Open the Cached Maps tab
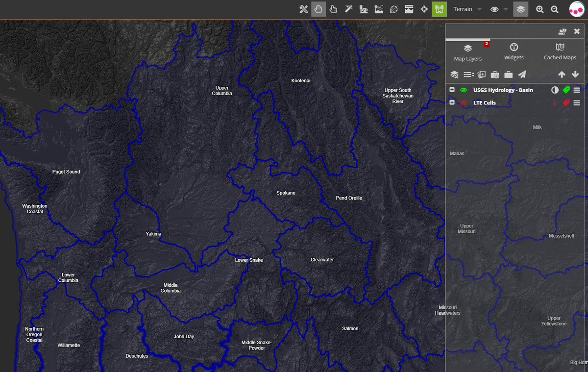The height and width of the screenshot is (372, 588). (x=560, y=52)
